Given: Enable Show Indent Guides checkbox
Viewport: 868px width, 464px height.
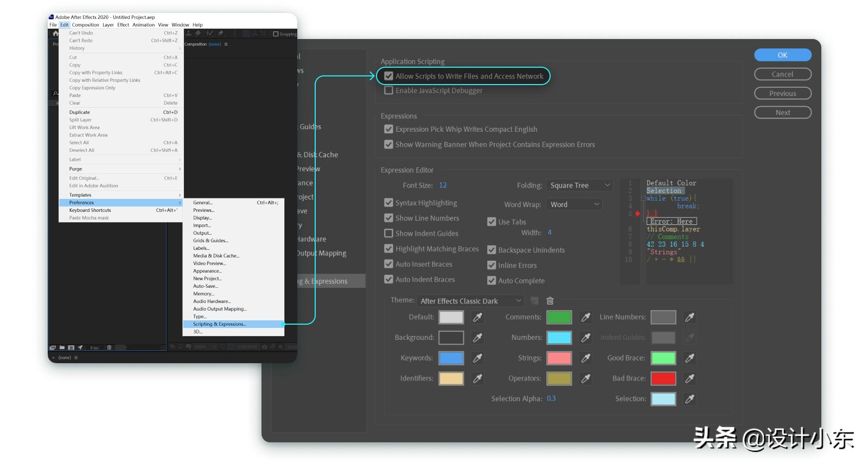Looking at the screenshot, I should (x=388, y=233).
